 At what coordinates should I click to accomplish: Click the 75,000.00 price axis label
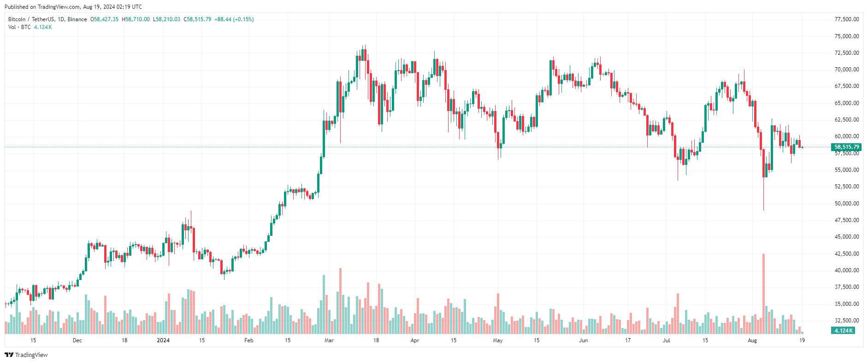pyautogui.click(x=847, y=36)
